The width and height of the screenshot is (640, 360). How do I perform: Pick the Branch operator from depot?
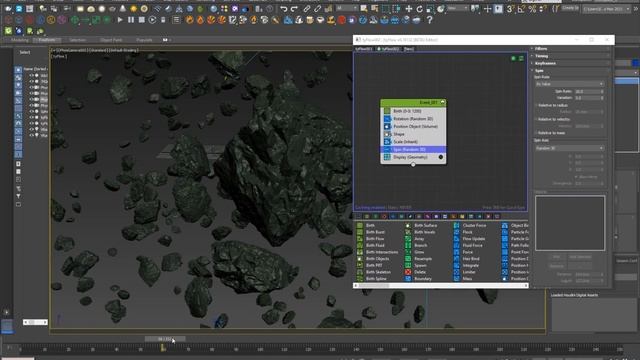pos(420,245)
